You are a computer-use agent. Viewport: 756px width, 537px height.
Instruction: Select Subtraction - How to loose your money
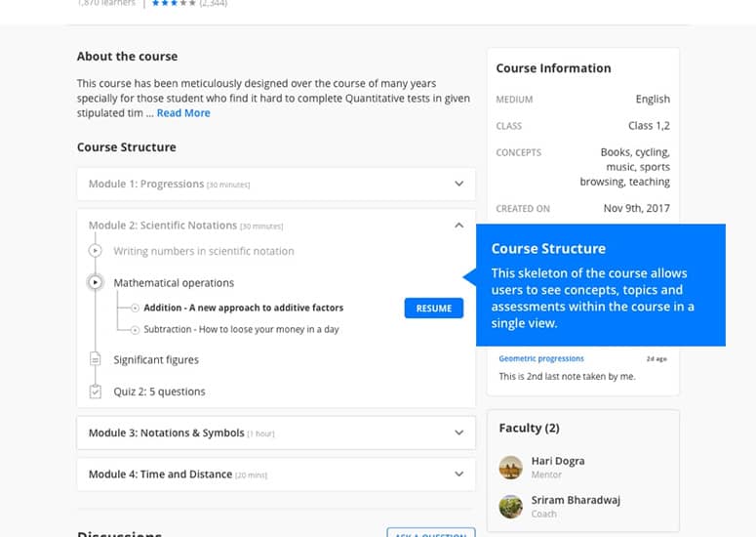(x=241, y=330)
